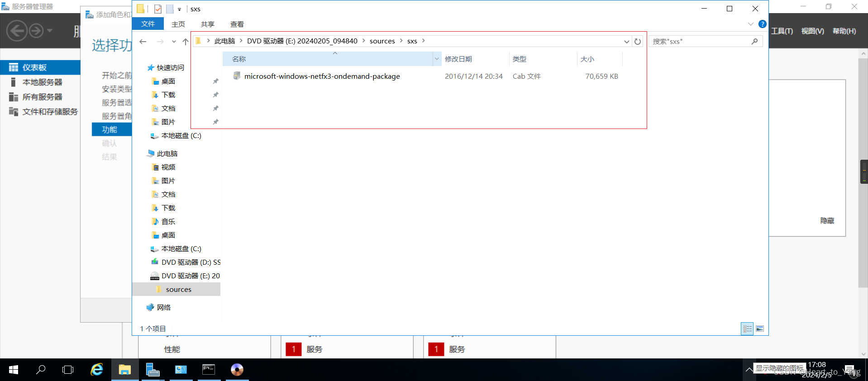Open the 视图(V) menu in Server Manager

[x=813, y=31]
